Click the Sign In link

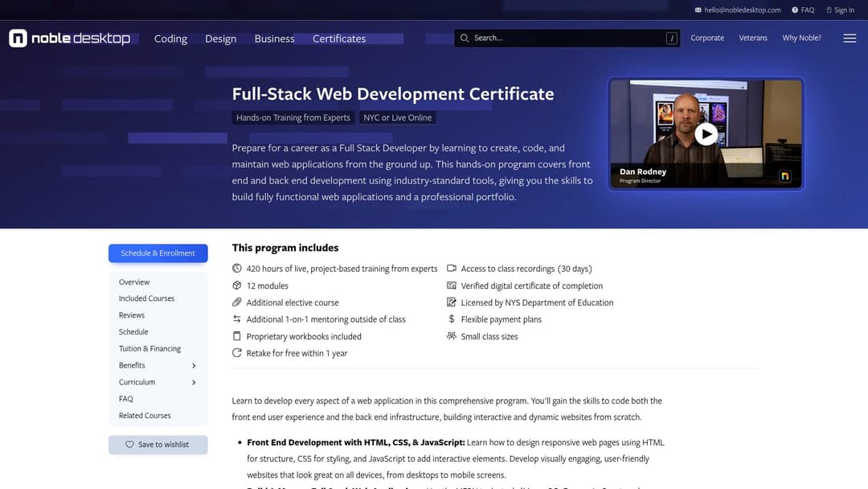point(844,10)
